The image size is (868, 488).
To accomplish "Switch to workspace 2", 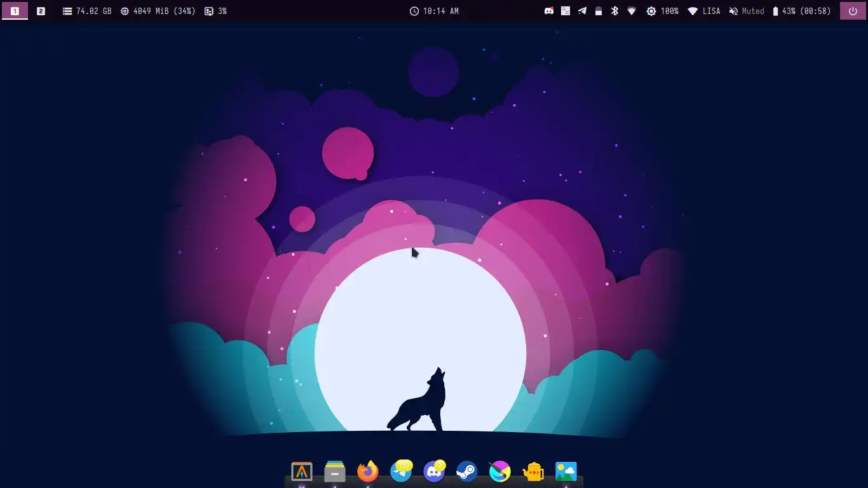I will (x=41, y=11).
